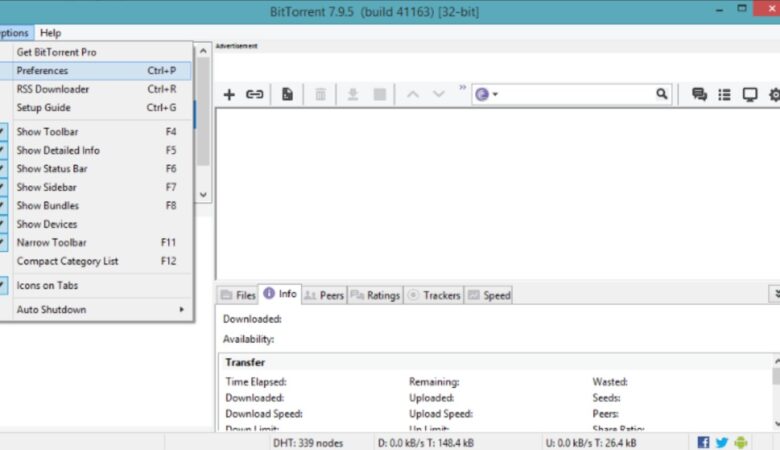
Task: Click the Remove torrent trash icon
Action: coord(320,94)
